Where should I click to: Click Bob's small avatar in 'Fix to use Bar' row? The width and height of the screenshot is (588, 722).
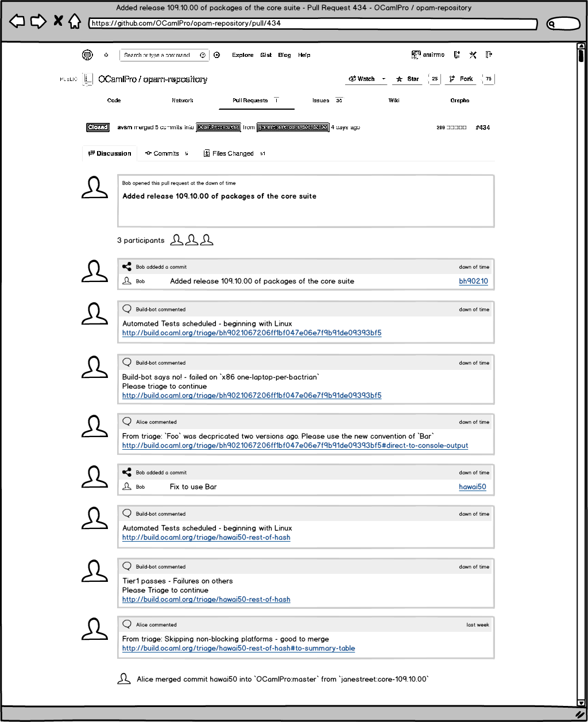tap(127, 487)
